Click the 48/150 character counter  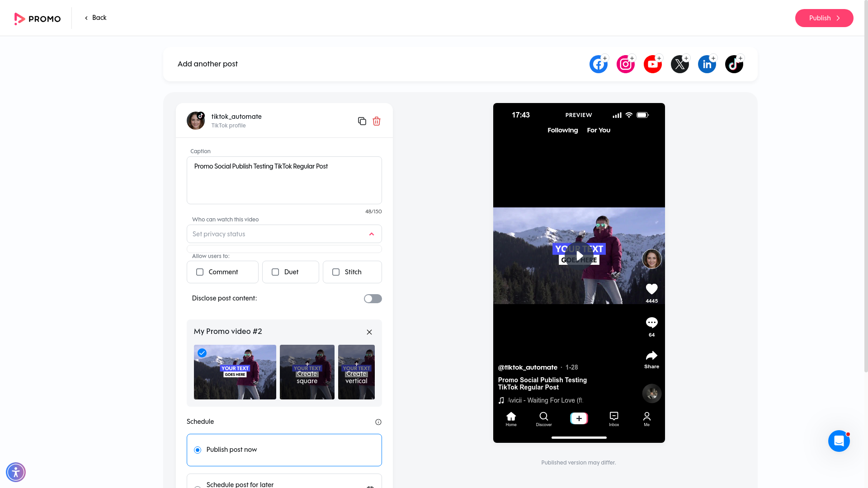point(373,211)
